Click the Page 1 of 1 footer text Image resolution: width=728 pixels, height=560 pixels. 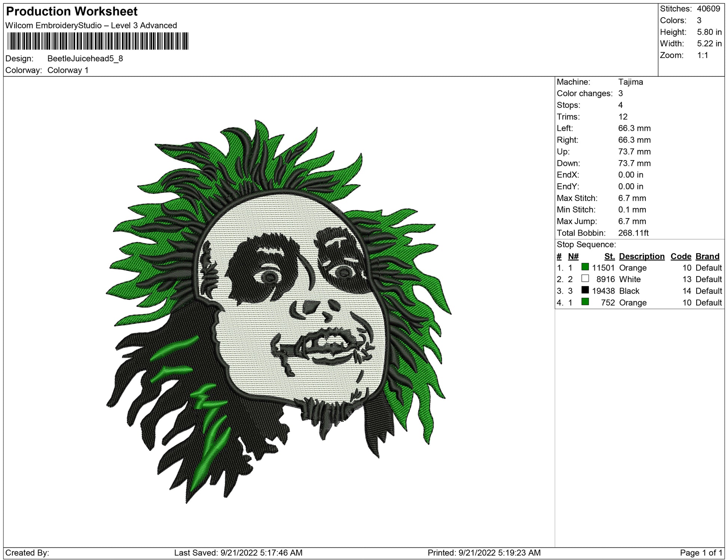(x=701, y=553)
